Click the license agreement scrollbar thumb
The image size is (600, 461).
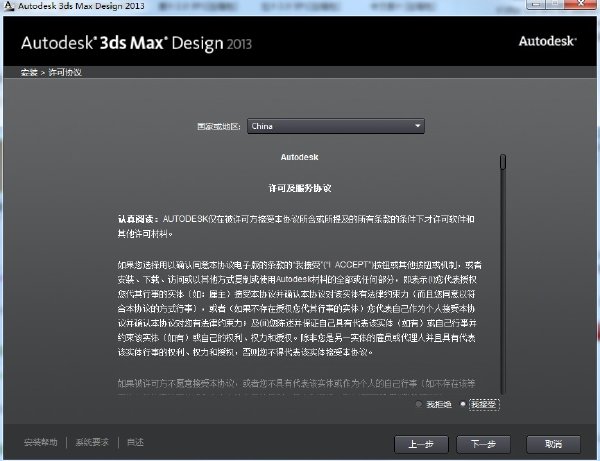point(503,162)
